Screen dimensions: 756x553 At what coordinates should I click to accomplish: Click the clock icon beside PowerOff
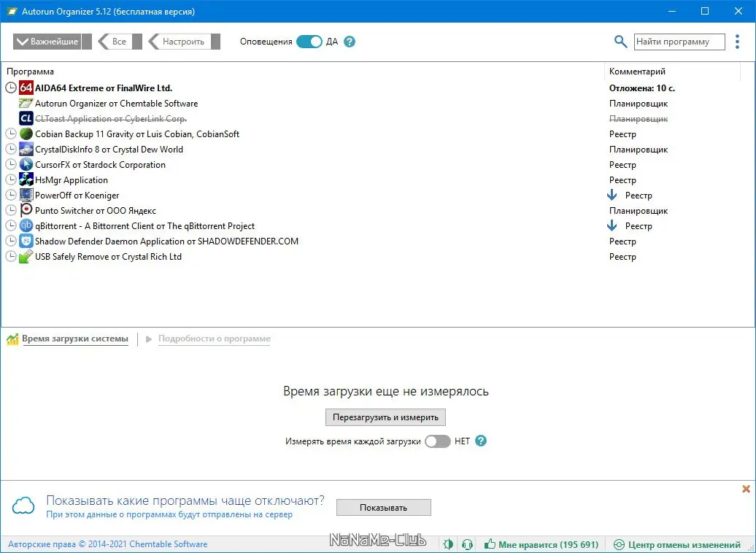[11, 196]
